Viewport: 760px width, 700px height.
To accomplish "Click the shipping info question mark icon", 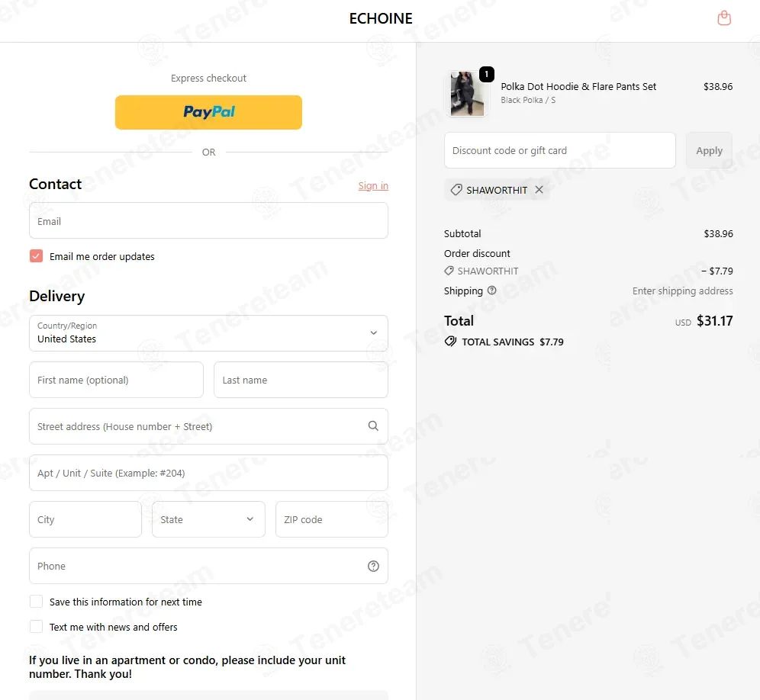I will [491, 291].
